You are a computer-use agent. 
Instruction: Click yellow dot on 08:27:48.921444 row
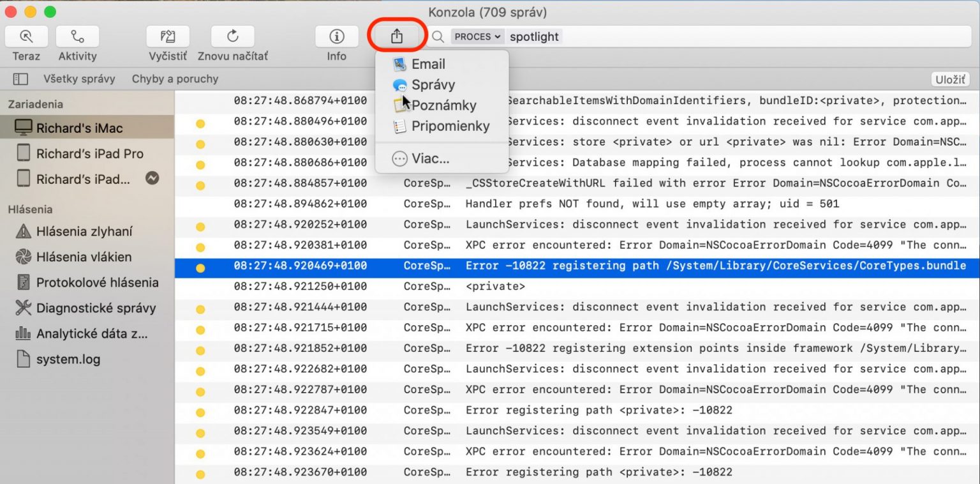(x=200, y=309)
